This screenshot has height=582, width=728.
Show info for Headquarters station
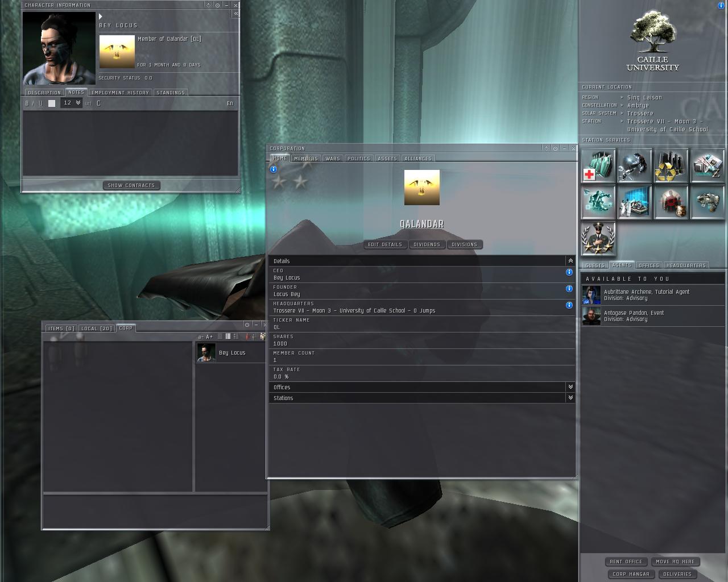click(x=569, y=305)
